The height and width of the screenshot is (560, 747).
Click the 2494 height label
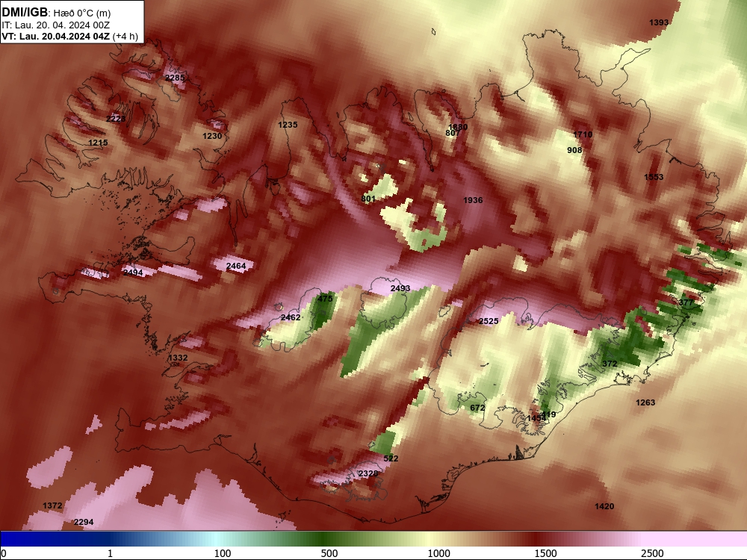[133, 273]
